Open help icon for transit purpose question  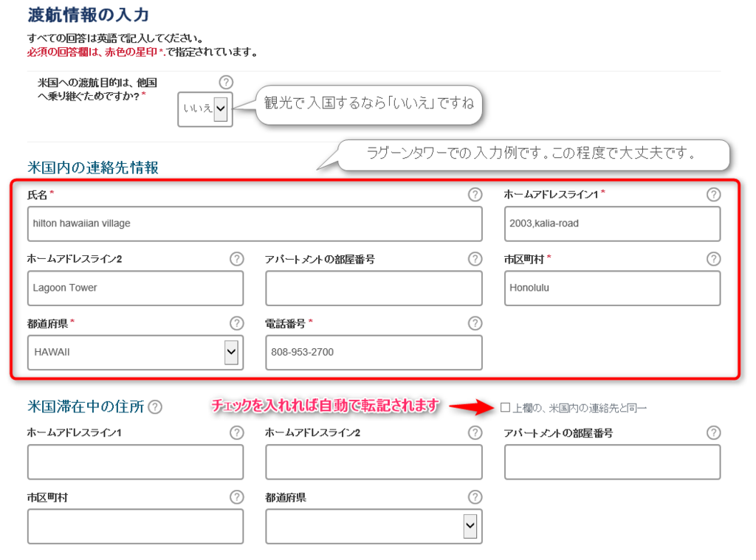tap(226, 82)
